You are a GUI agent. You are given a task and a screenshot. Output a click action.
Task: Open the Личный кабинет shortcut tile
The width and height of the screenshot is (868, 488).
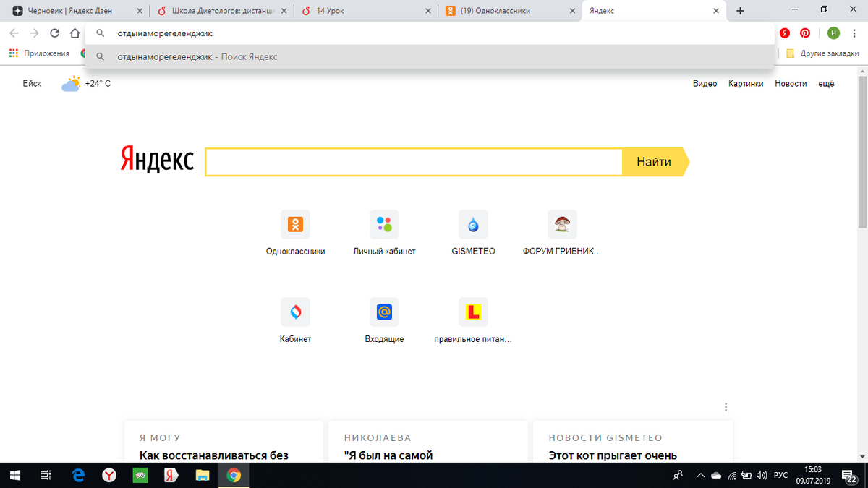(384, 233)
